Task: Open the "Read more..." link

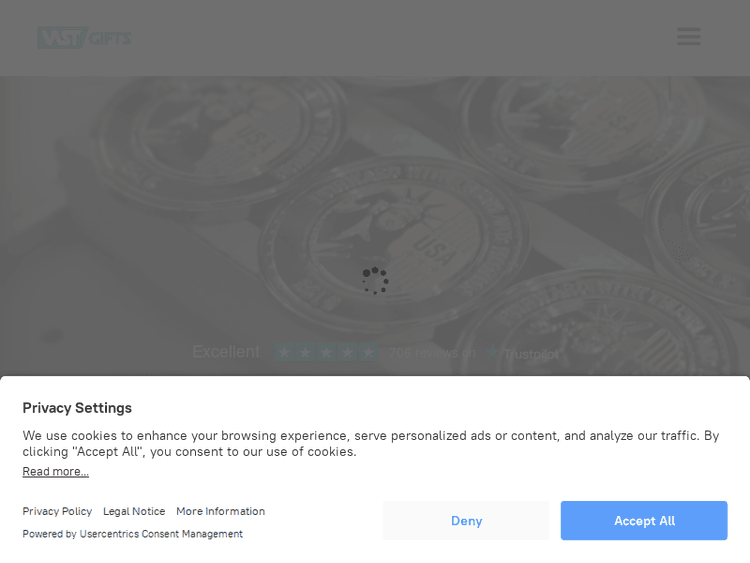Action: [55, 472]
